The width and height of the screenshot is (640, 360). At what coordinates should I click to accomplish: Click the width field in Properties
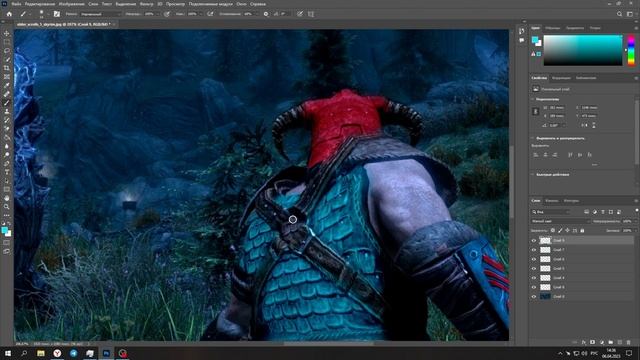pos(557,107)
